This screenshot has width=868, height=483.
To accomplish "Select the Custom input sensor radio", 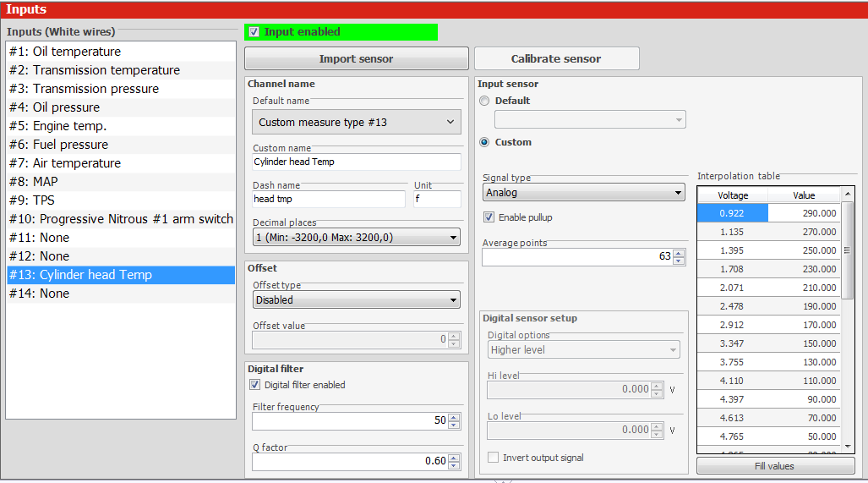I will coord(484,142).
